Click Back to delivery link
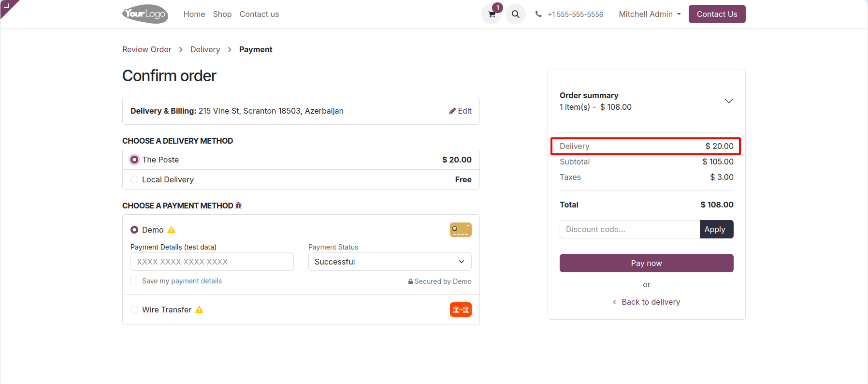This screenshot has height=384, width=868. (650, 302)
